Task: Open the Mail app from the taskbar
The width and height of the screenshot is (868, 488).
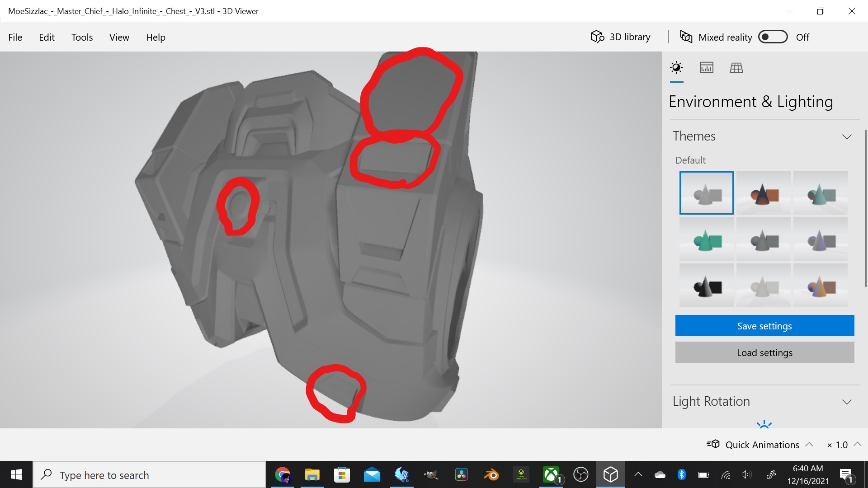Action: 372,475
